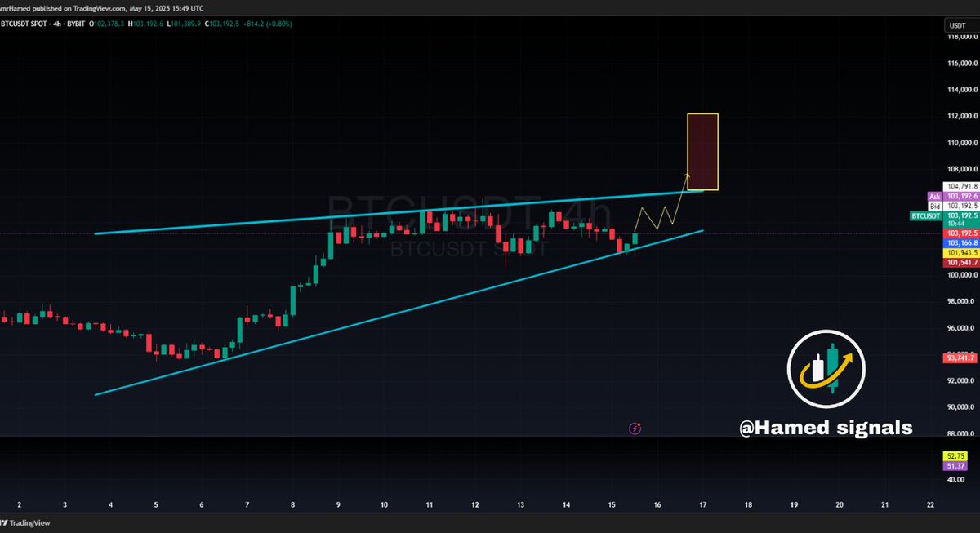980x533 pixels.
Task: Click the yellow 101,943.5 price label
Action: pos(960,253)
